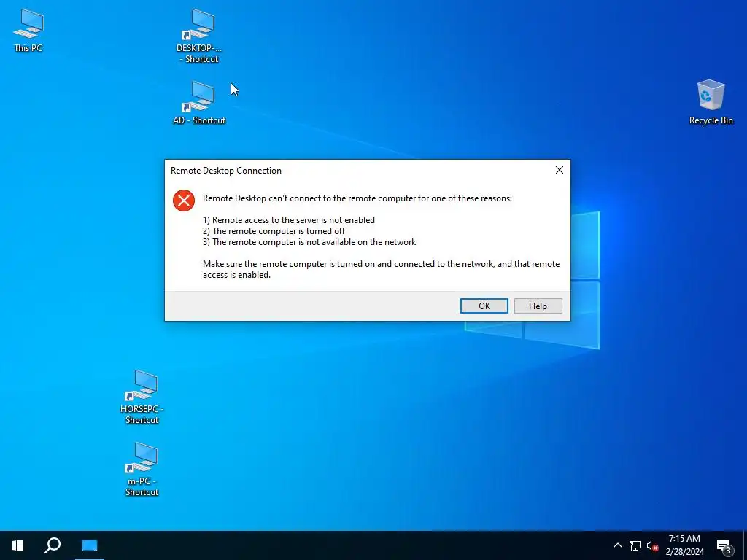Open the clock showing 7:15 AM
The width and height of the screenshot is (747, 560).
coord(684,545)
